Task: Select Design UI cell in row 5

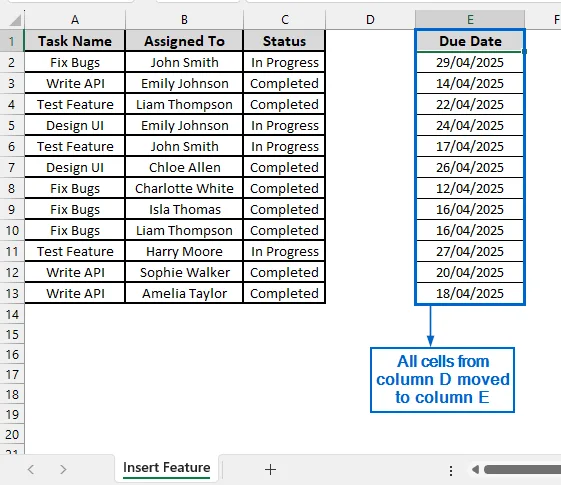Action: pos(75,126)
